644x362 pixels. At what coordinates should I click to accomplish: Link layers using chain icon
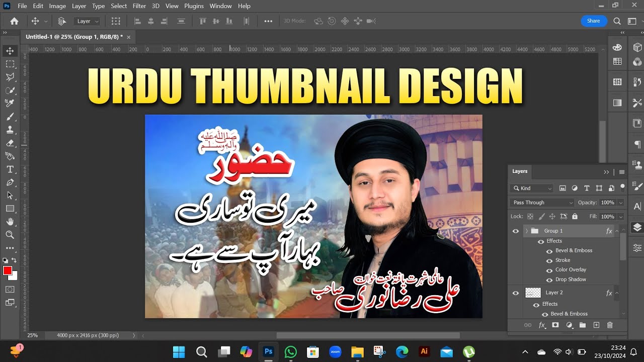[528, 325]
